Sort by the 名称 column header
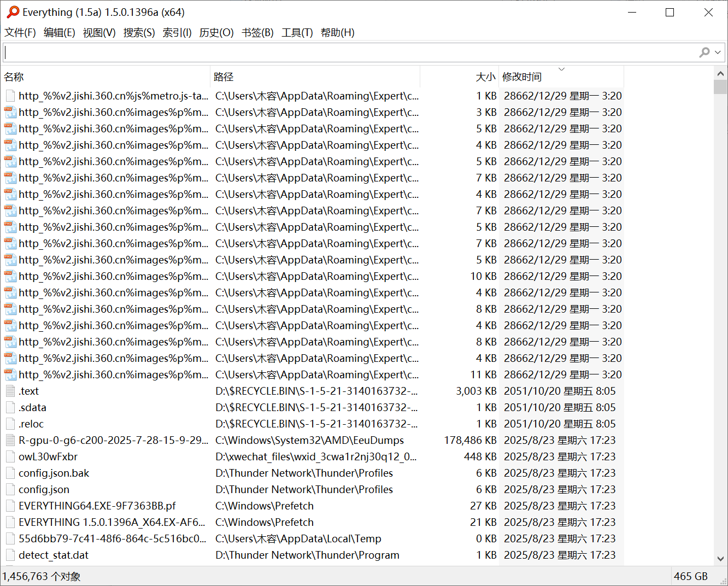This screenshot has width=728, height=586. coord(105,77)
